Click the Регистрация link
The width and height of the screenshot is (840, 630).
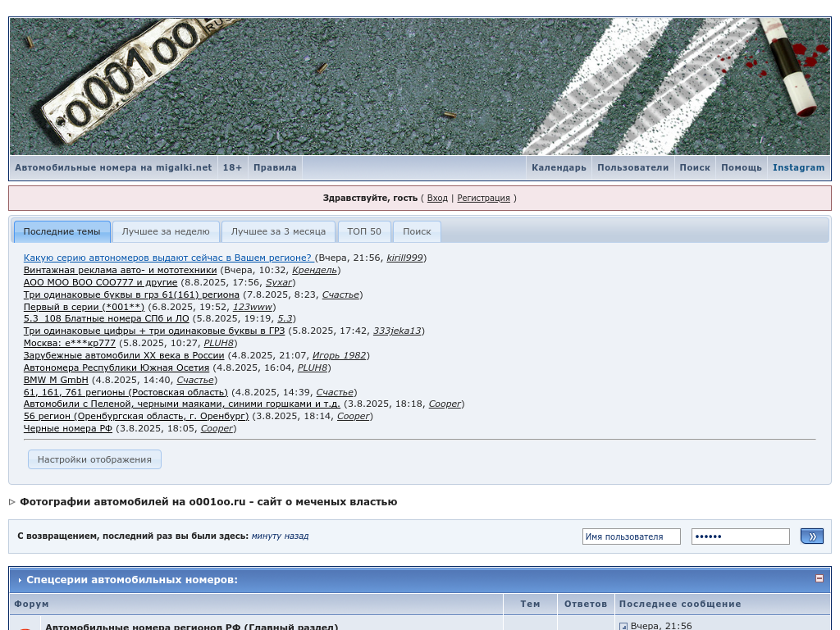coord(483,198)
